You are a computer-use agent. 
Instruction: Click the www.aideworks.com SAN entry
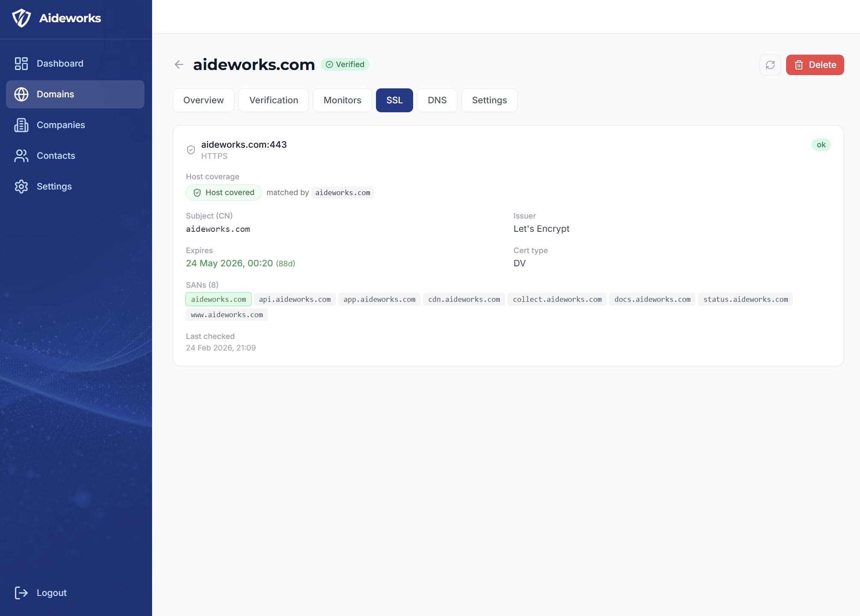(226, 315)
